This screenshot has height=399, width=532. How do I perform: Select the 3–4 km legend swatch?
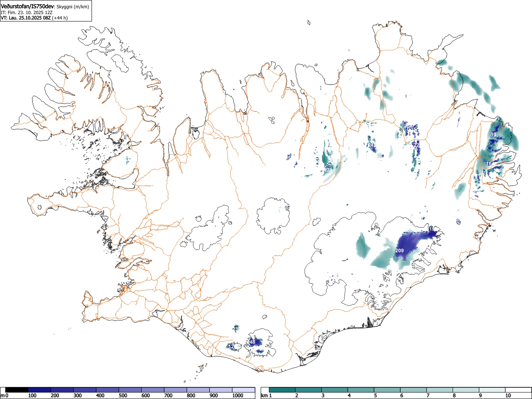335,390
